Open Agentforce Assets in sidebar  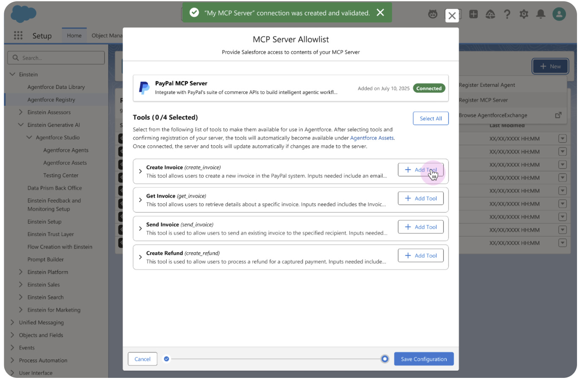click(x=65, y=163)
